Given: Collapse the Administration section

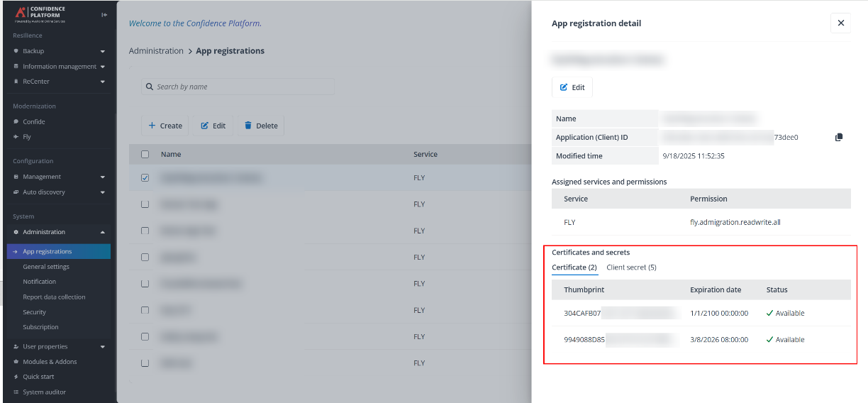Looking at the screenshot, I should [103, 232].
